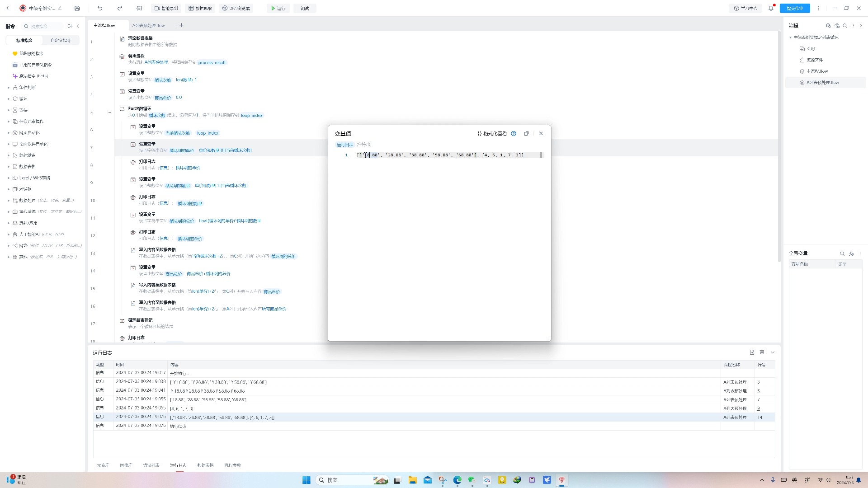Click the save icon in top toolbar
The image size is (868, 488).
(x=77, y=8)
